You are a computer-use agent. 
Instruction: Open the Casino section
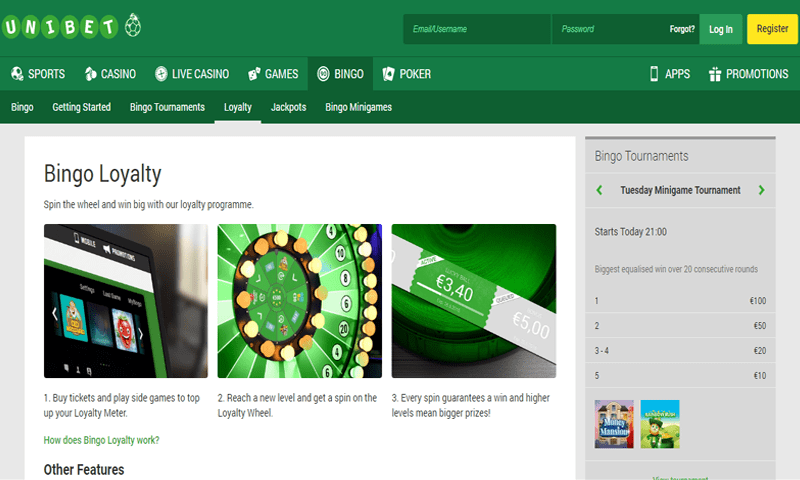coord(110,74)
